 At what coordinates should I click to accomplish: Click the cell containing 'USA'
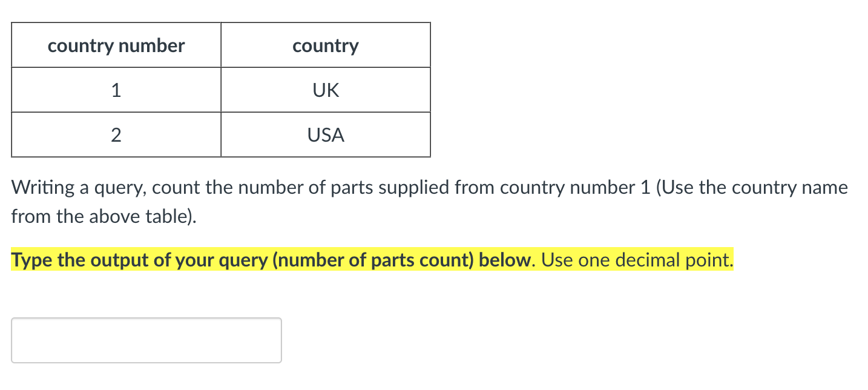[325, 134]
